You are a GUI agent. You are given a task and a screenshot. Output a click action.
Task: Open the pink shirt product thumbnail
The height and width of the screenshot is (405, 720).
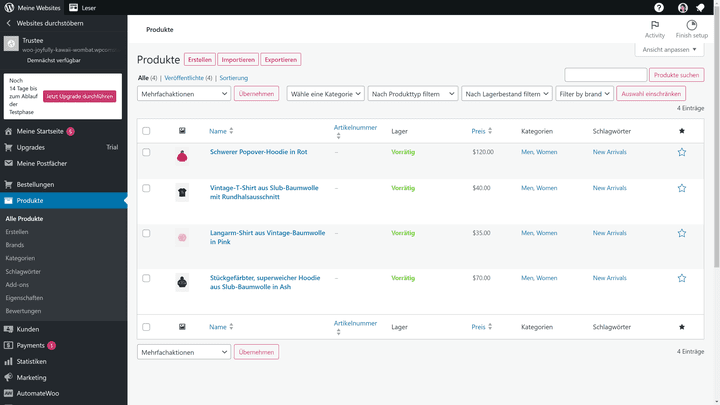click(x=182, y=237)
